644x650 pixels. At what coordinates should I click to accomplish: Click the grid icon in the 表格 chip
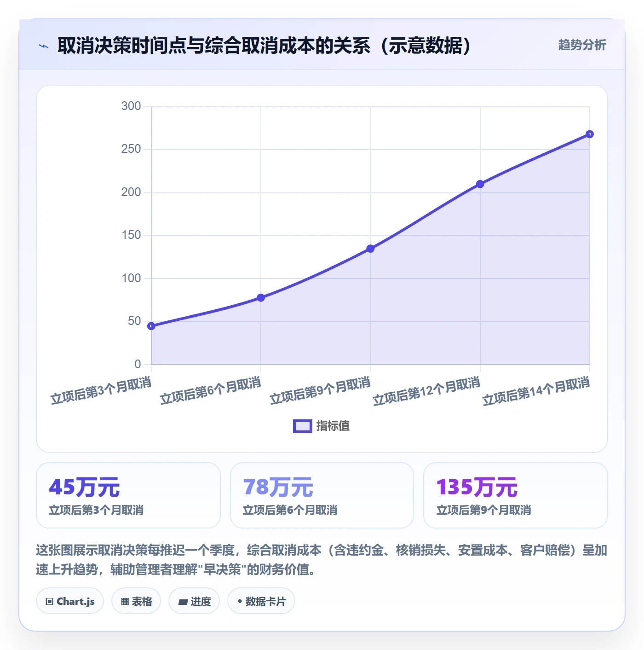(125, 602)
